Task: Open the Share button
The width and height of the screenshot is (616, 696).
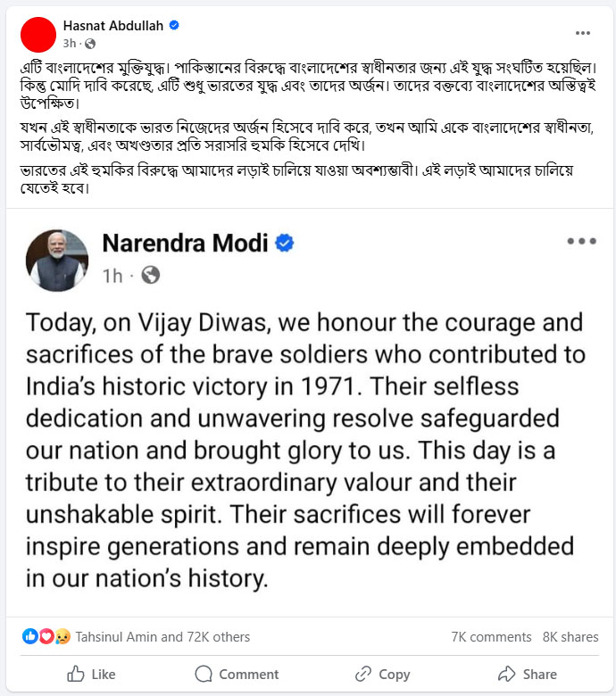Action: click(x=528, y=674)
